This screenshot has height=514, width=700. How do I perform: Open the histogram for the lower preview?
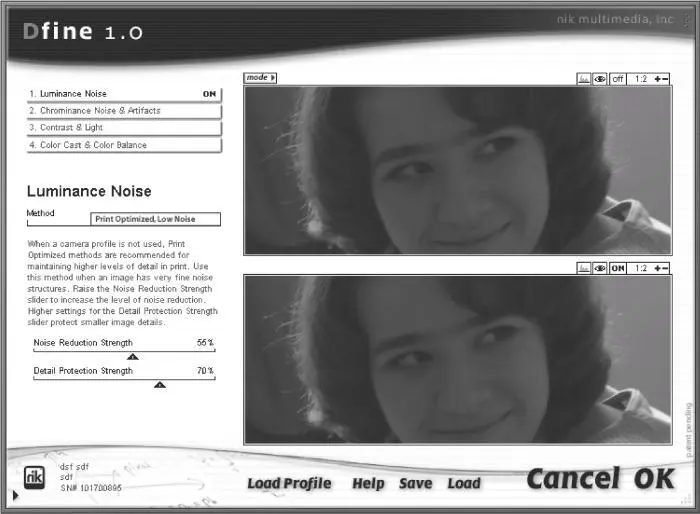[x=583, y=268]
